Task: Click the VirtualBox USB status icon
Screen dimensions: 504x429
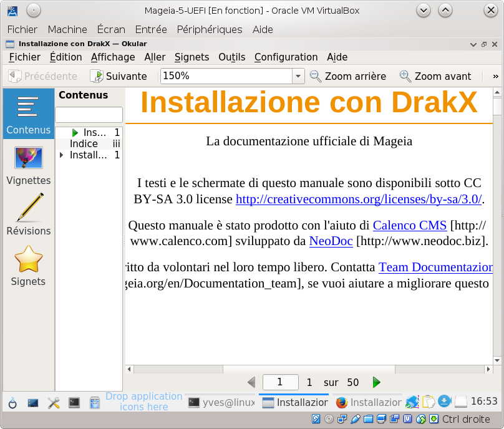Action: point(355,419)
